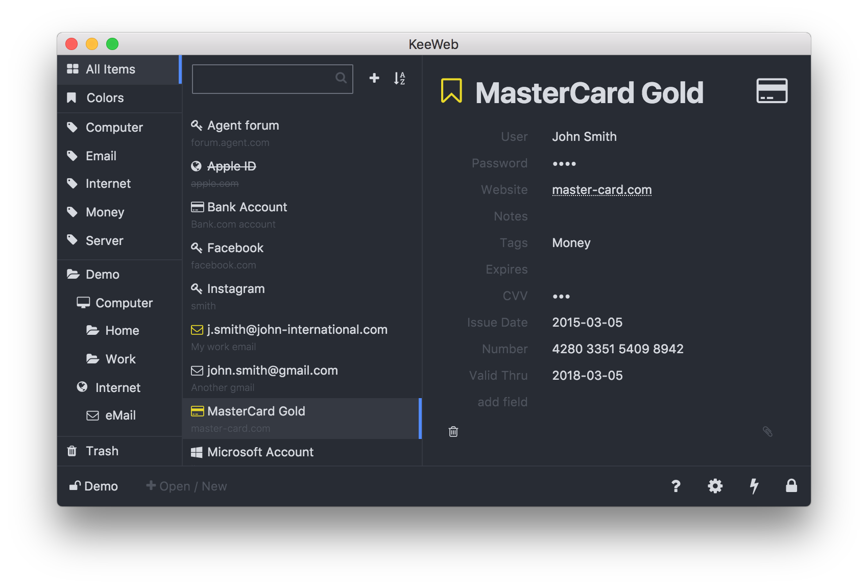868x588 pixels.
Task: Open the A-Z sort options
Action: (399, 78)
